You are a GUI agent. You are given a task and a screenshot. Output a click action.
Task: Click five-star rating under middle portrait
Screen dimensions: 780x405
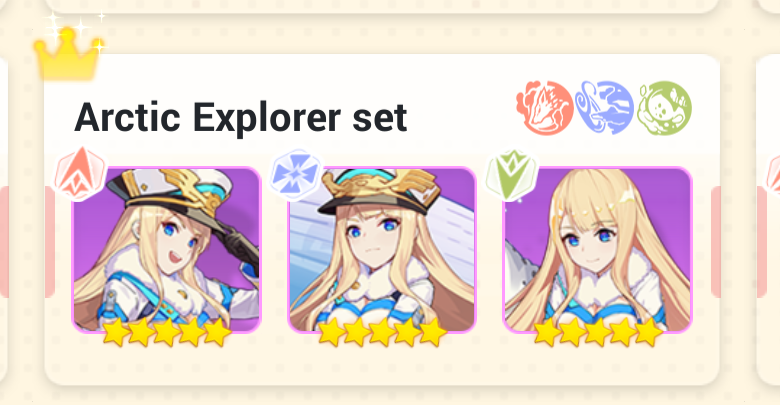[382, 332]
